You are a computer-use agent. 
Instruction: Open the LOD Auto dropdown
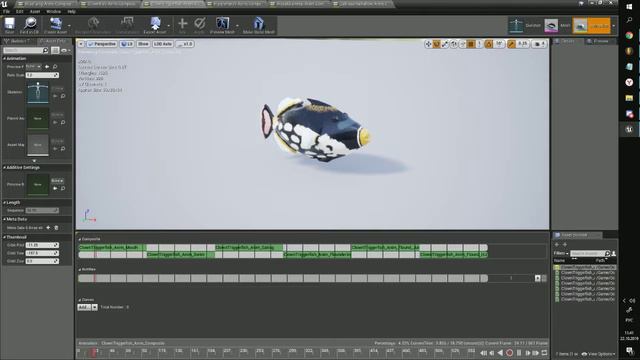(163, 44)
